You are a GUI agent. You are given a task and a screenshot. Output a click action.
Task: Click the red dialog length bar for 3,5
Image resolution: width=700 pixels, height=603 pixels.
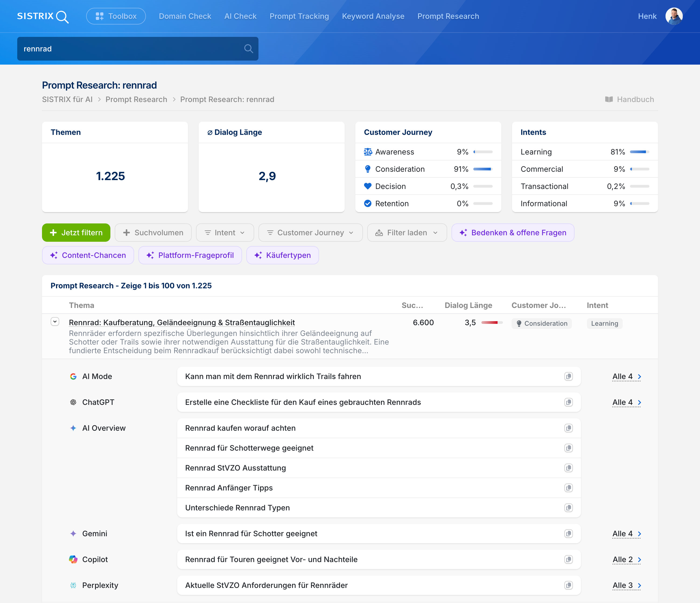click(492, 322)
